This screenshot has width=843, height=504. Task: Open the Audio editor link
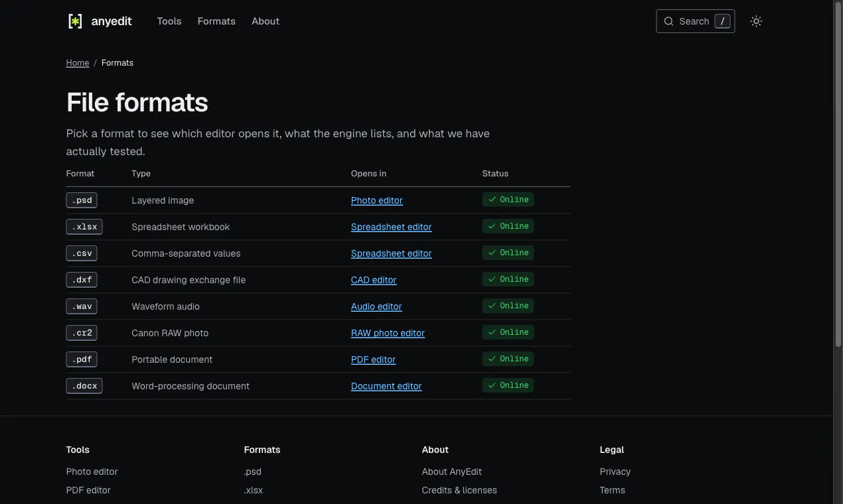(376, 306)
